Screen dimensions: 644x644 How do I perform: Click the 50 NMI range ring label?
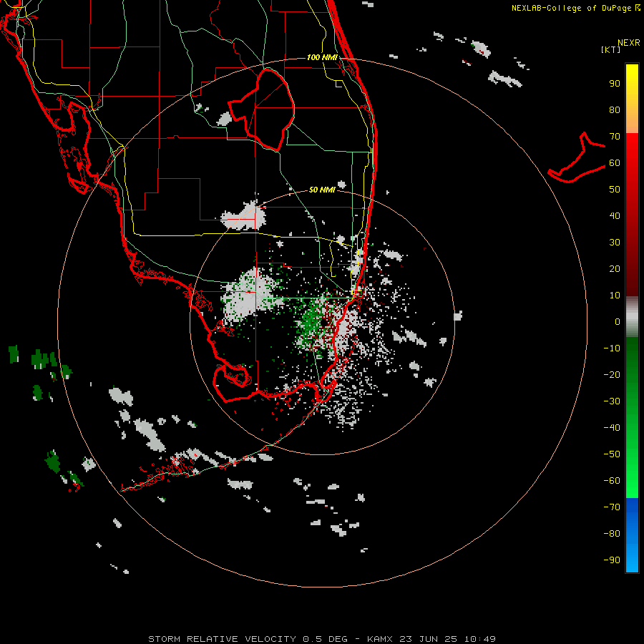coord(322,190)
